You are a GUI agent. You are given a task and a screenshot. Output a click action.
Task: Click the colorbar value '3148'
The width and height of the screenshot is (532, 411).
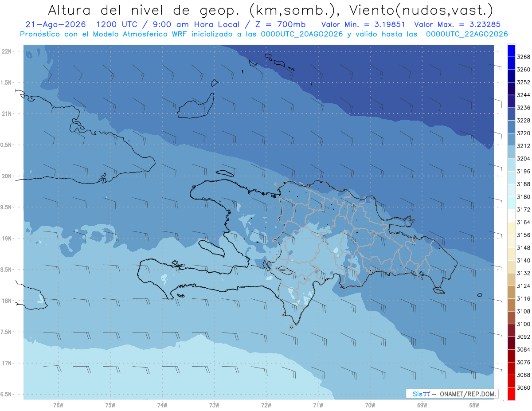tap(524, 247)
